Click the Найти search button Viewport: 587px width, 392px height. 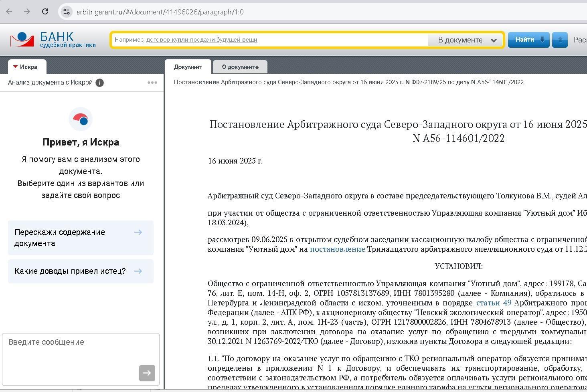528,40
